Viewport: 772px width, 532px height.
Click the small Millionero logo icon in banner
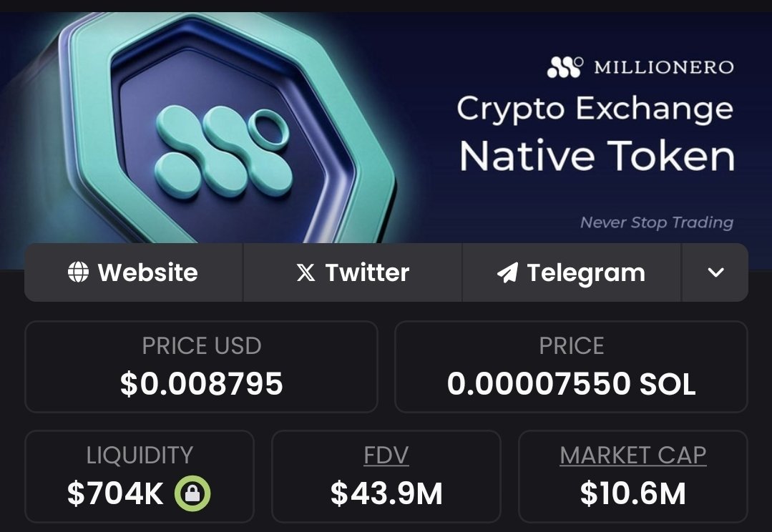pos(566,67)
